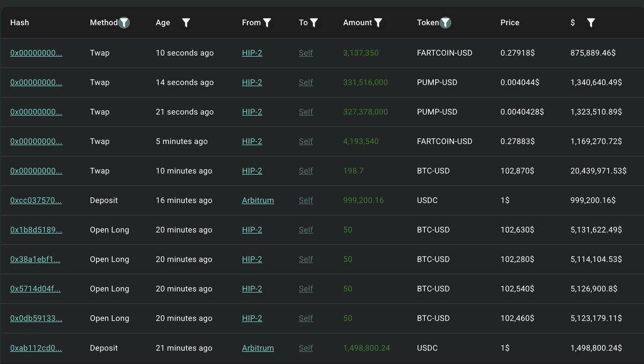Click hash link 0xab112cd0...

[36, 348]
